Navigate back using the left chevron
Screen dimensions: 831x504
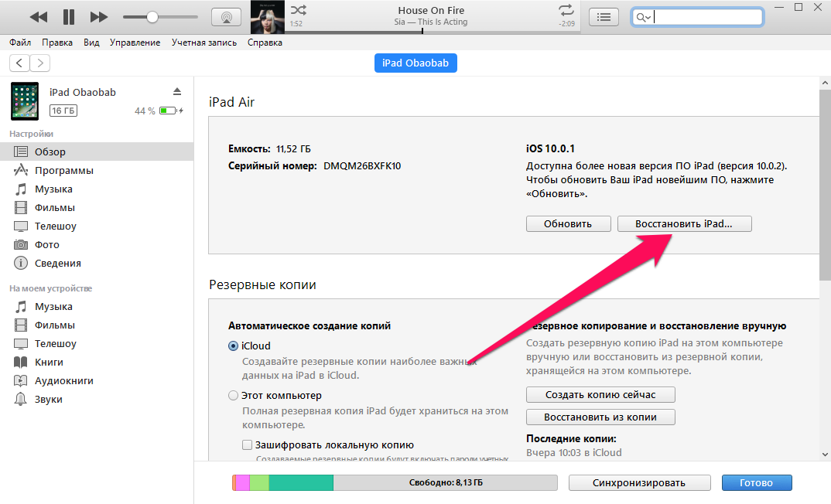pyautogui.click(x=19, y=63)
